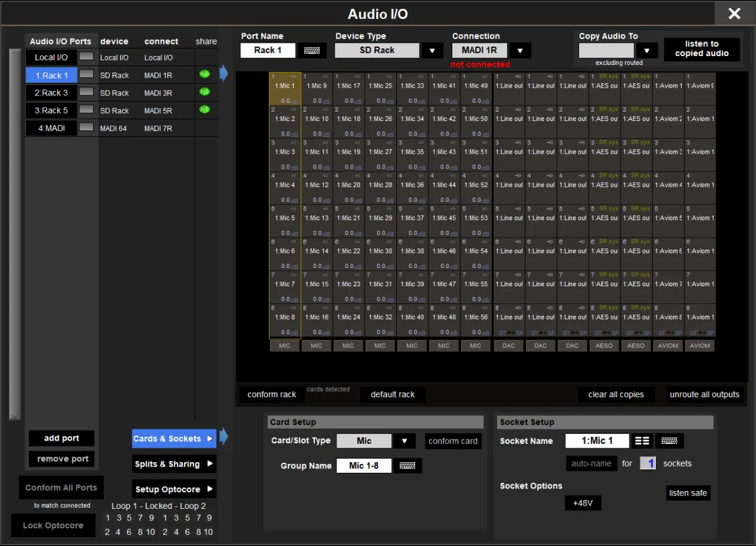This screenshot has height=546, width=756.
Task: Open the Setup Optocore section
Action: [x=174, y=489]
